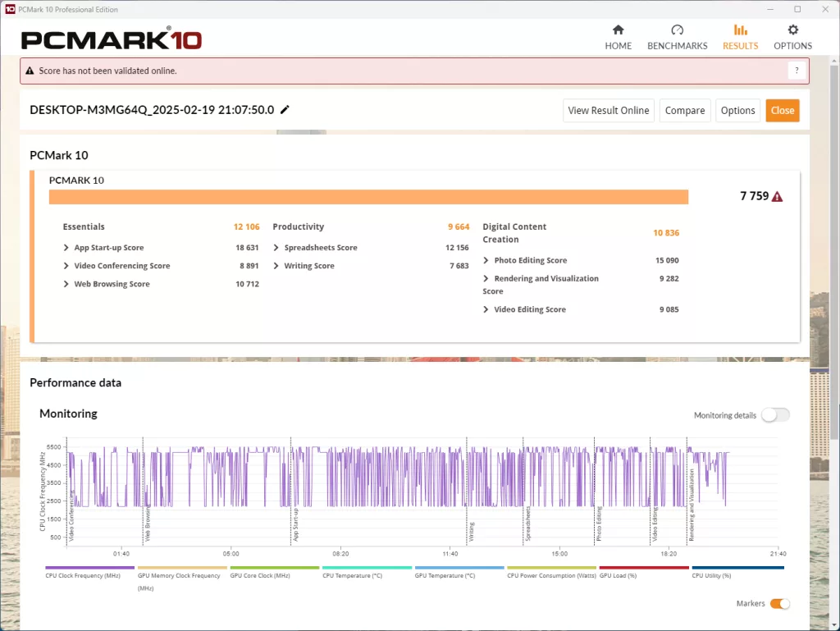
Task: Click the Essentials score 12 106
Action: (x=246, y=226)
